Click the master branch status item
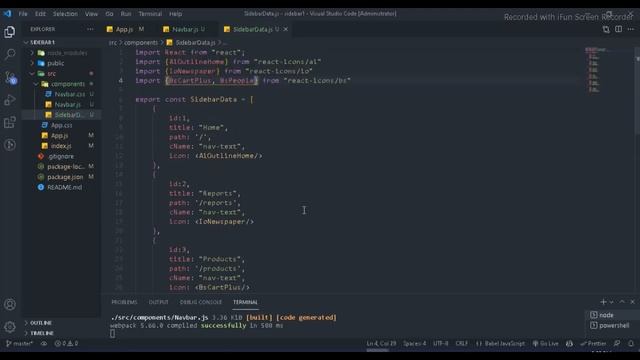 (19, 344)
